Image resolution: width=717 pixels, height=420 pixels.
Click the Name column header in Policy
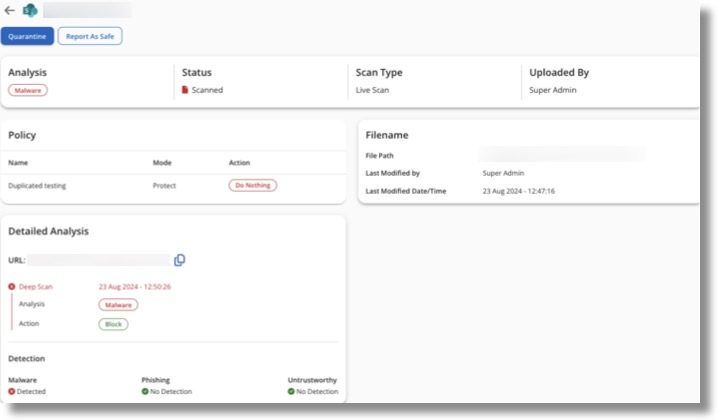(x=18, y=162)
